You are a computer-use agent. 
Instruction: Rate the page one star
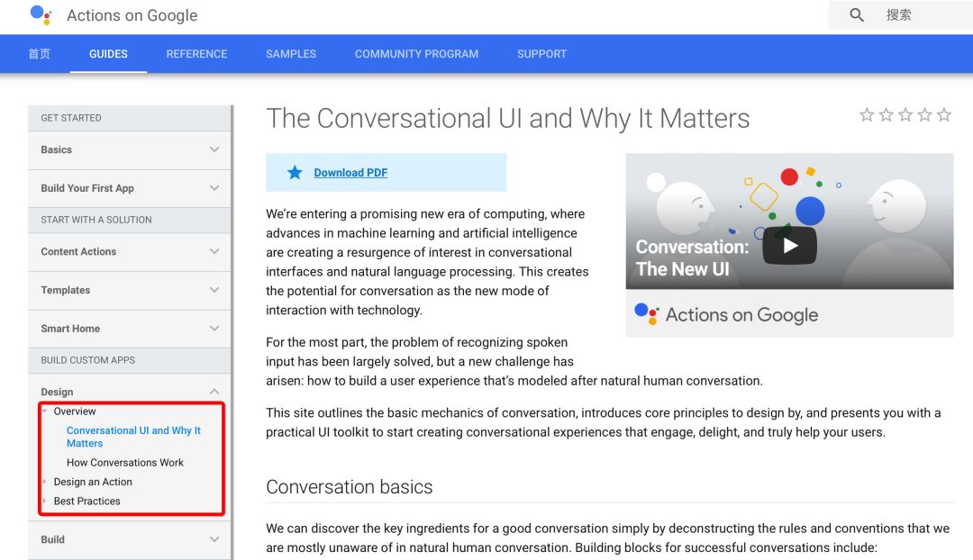(x=867, y=114)
